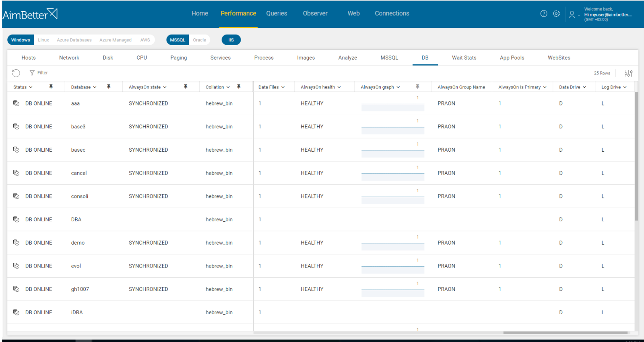Switch to the CPU tab
Viewport: 644px width, 342px height.
click(x=142, y=58)
